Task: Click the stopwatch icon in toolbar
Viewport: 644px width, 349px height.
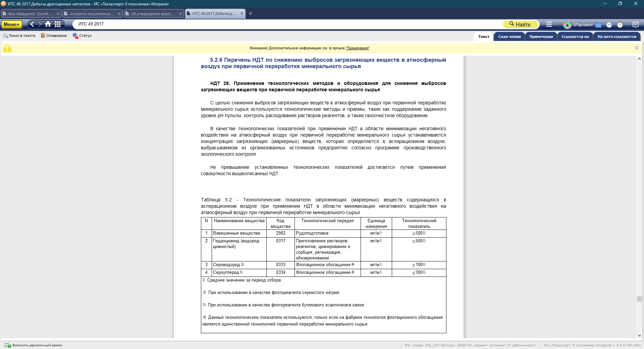Action: [x=620, y=25]
